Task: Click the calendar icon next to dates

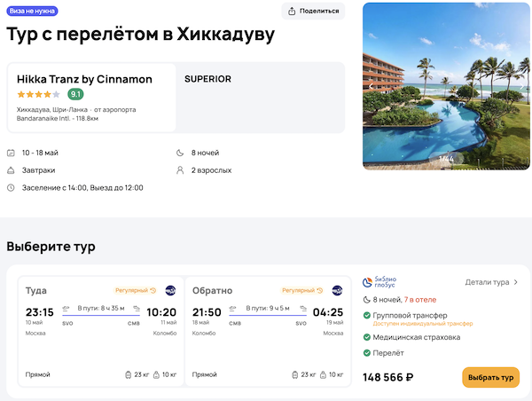Action: (x=11, y=153)
